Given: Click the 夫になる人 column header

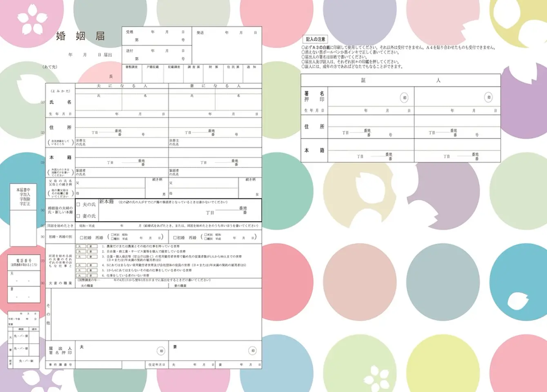Looking at the screenshot, I should point(122,86).
